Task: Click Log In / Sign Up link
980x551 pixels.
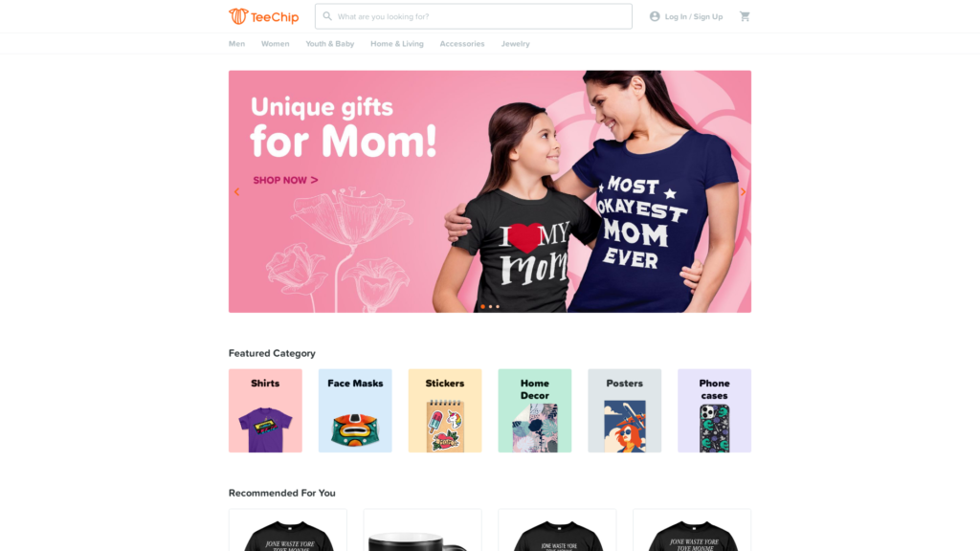Action: [x=693, y=17]
